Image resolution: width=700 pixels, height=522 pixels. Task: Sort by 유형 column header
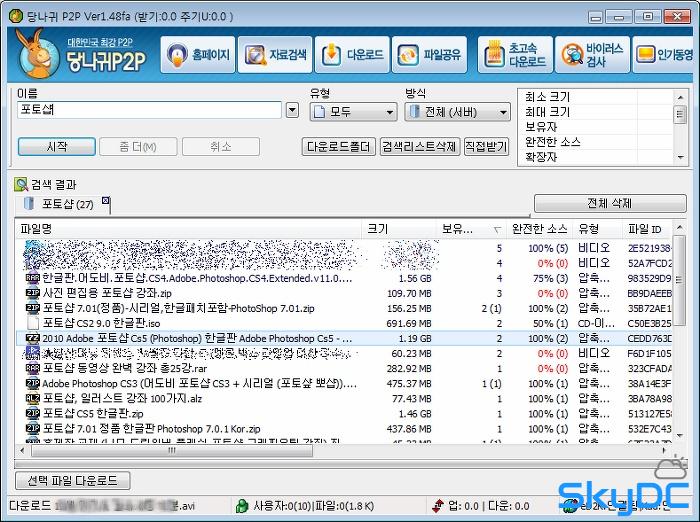[x=597, y=229]
